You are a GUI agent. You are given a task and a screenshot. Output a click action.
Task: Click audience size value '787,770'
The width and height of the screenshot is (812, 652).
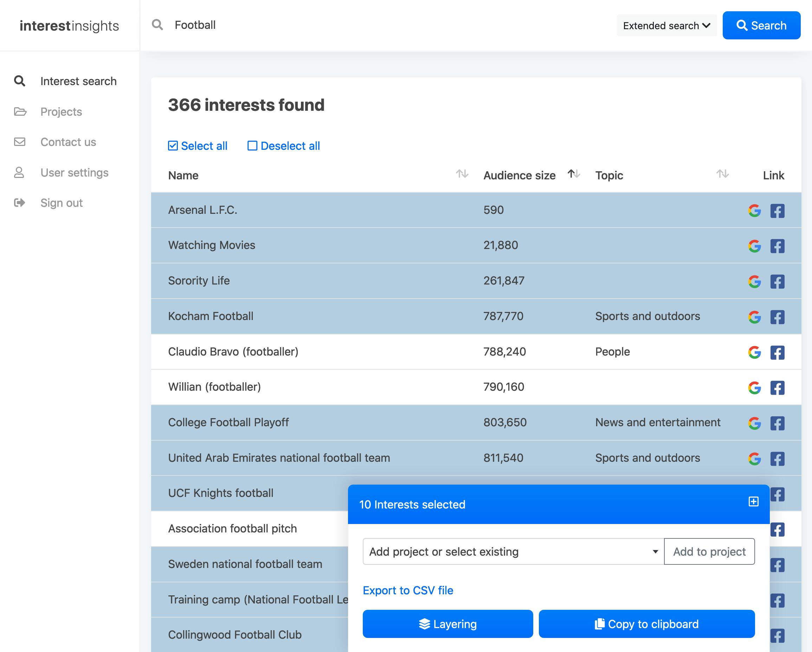(503, 316)
